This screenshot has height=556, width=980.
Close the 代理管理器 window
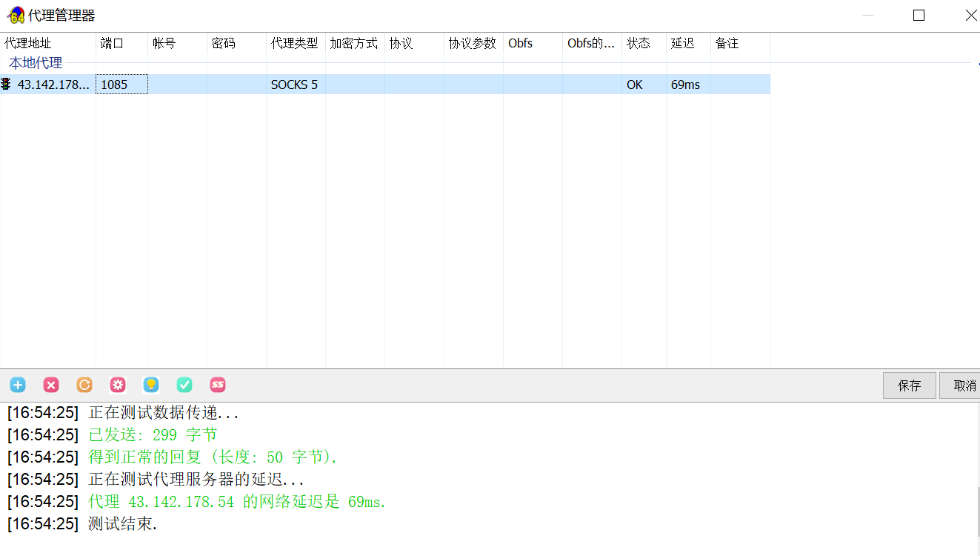[x=971, y=16]
